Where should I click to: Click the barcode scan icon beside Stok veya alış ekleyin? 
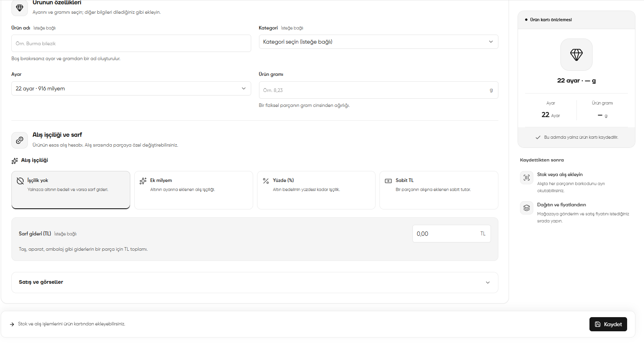527,178
